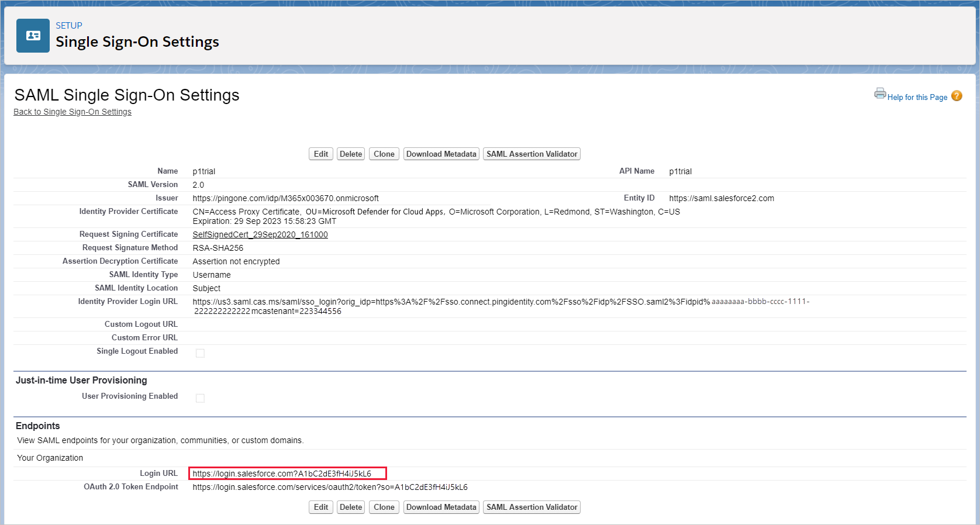Open the top SAML Assertion Validator

(532, 154)
